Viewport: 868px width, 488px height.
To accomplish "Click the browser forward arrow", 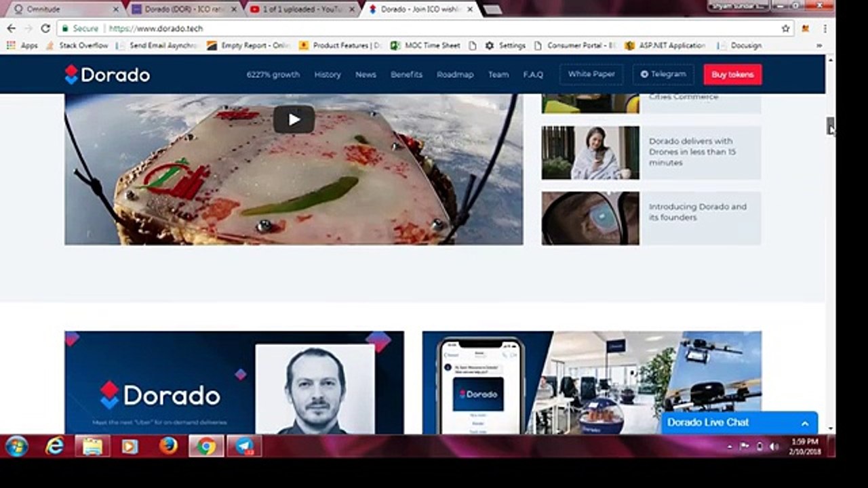I will click(28, 28).
